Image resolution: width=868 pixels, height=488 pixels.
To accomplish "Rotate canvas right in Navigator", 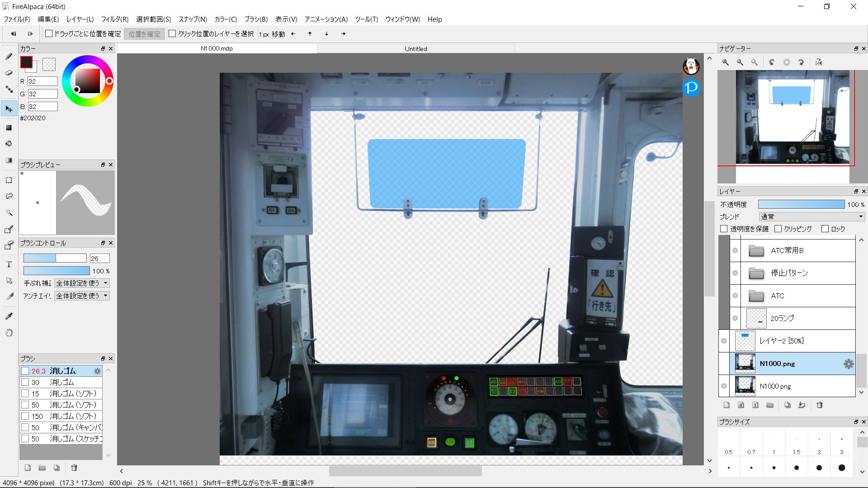I will [x=801, y=62].
